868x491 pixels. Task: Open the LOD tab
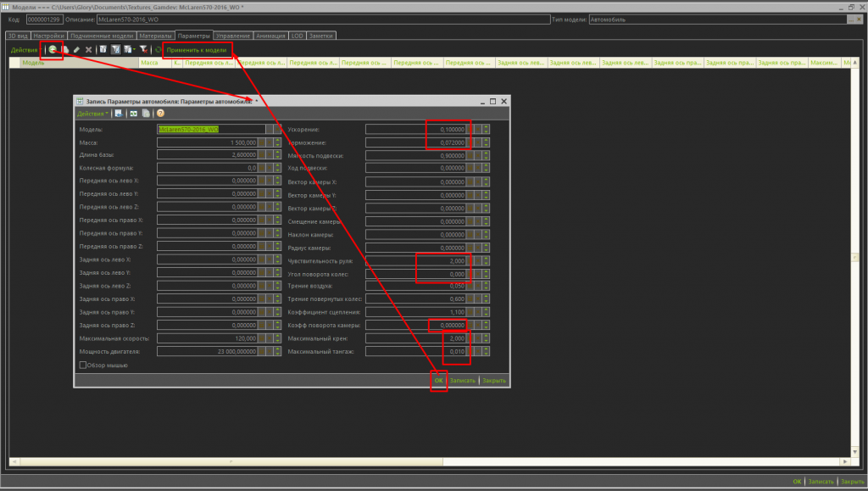click(x=298, y=36)
